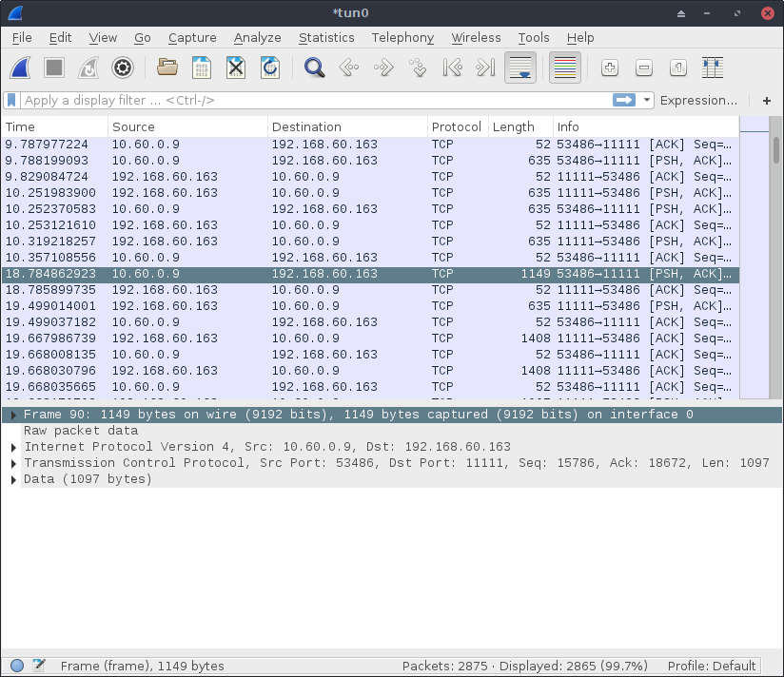Click the find packet magnifier icon
Viewport: 784px width, 677px height.
[314, 68]
